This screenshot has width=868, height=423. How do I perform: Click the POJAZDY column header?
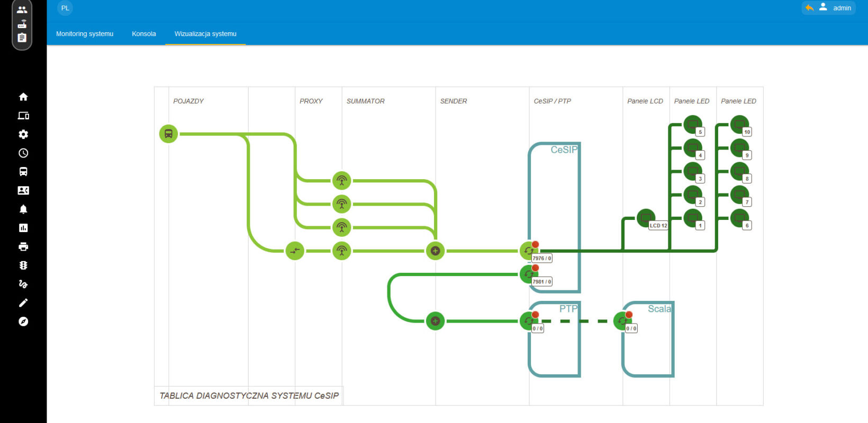point(188,101)
